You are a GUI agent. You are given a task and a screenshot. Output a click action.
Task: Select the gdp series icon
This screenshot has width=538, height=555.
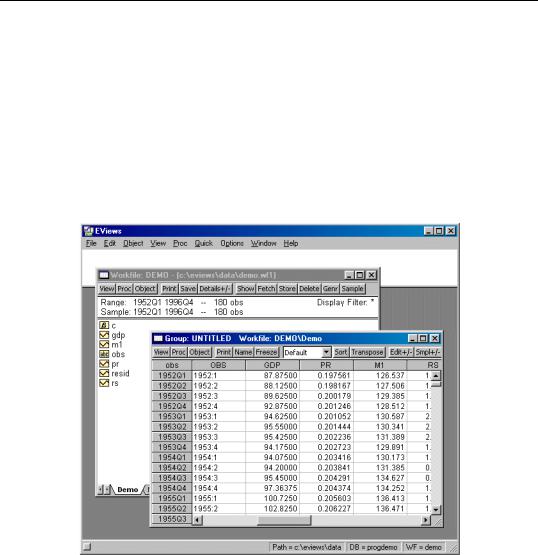coord(104,335)
